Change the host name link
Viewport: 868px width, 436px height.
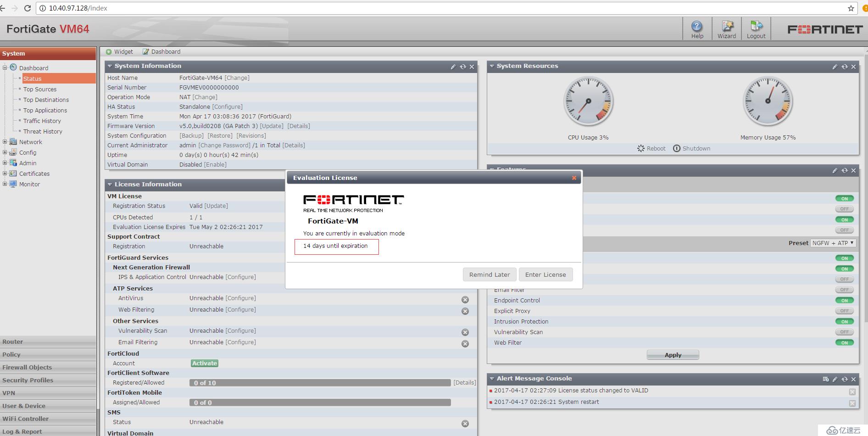(x=237, y=78)
